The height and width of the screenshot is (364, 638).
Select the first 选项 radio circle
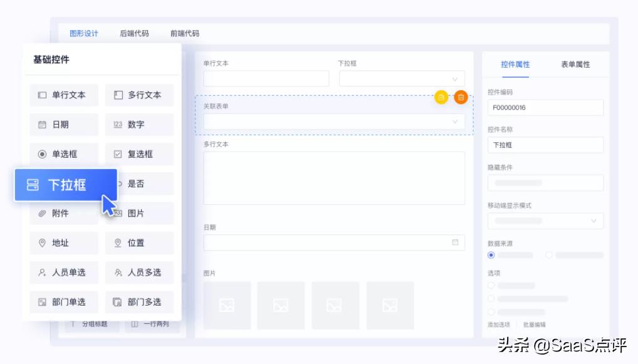(x=491, y=286)
